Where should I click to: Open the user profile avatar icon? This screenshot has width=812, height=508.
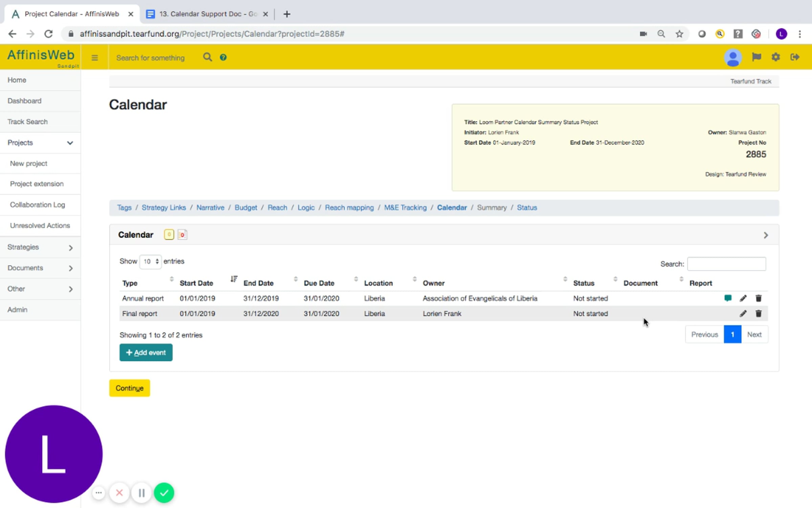(733, 58)
